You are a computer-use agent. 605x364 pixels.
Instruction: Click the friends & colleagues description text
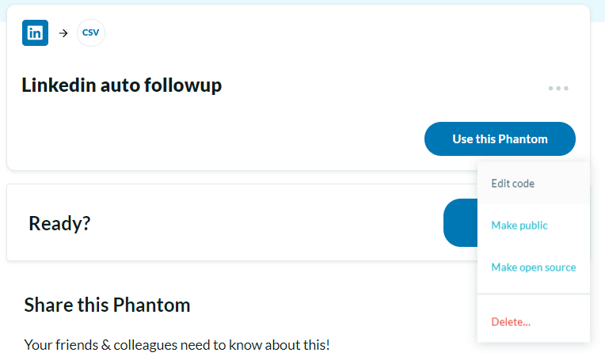click(x=177, y=344)
